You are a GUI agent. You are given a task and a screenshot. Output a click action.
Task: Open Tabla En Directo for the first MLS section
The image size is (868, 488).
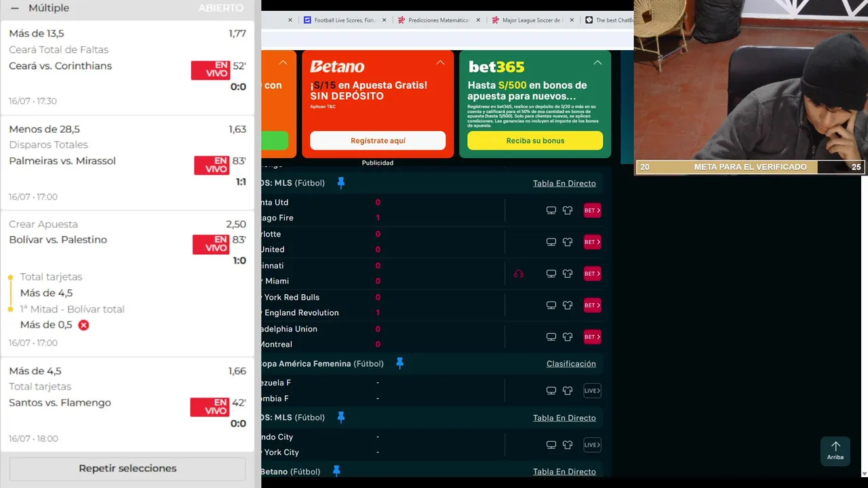[x=564, y=184]
